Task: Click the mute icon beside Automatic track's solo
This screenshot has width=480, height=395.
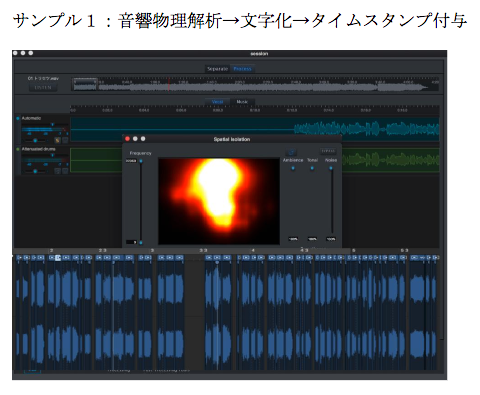Action: [x=65, y=140]
